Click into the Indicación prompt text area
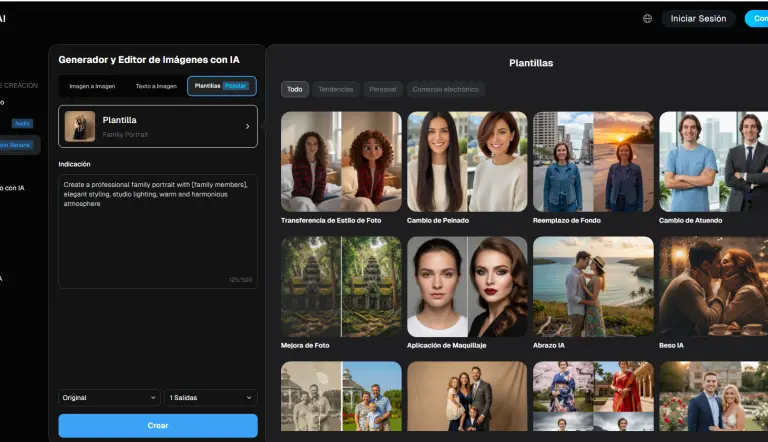This screenshot has height=442, width=768. click(x=157, y=230)
